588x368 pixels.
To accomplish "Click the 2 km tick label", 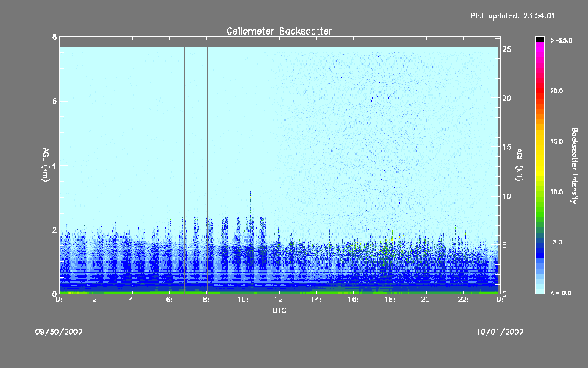I will [54, 230].
